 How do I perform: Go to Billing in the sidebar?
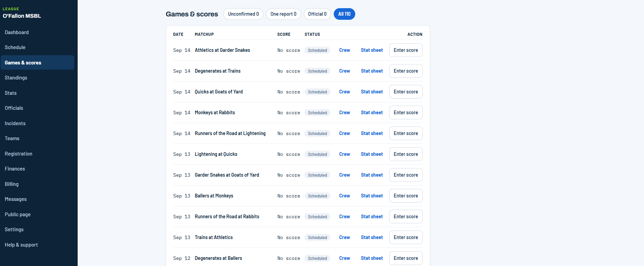(x=37, y=184)
